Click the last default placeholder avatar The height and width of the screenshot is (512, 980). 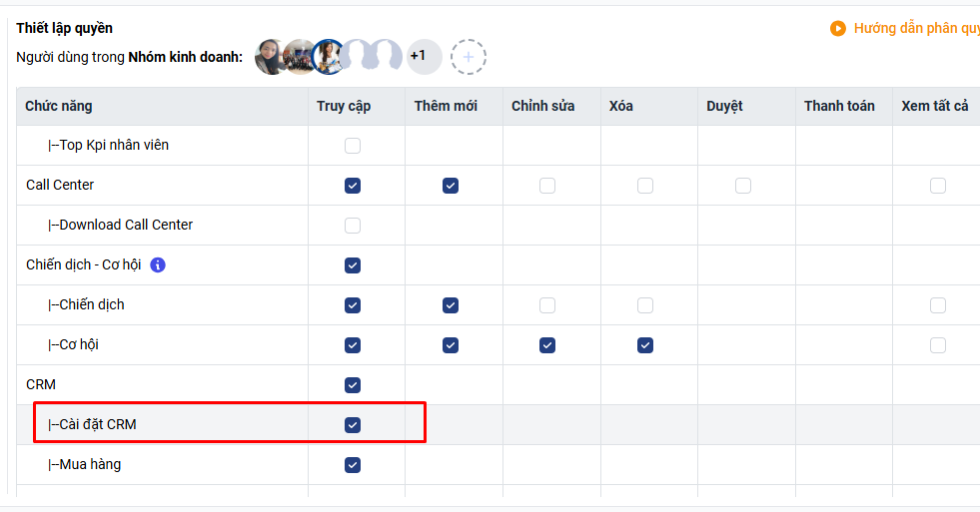coord(387,57)
